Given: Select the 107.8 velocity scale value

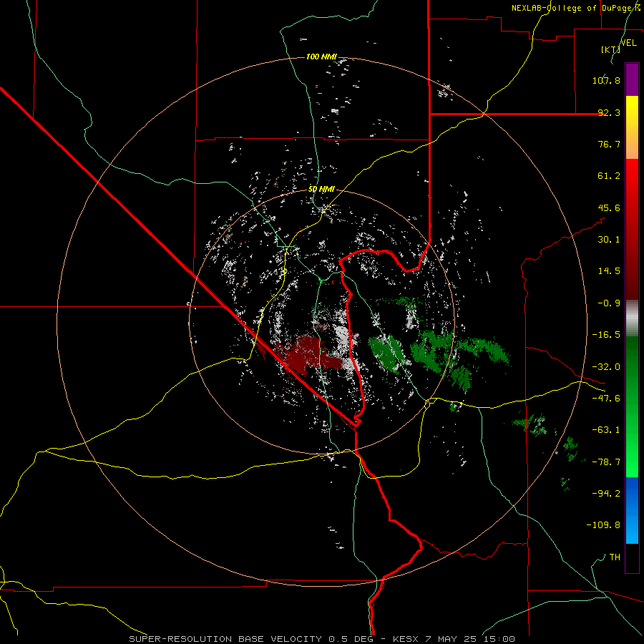Looking at the screenshot, I should tap(606, 80).
